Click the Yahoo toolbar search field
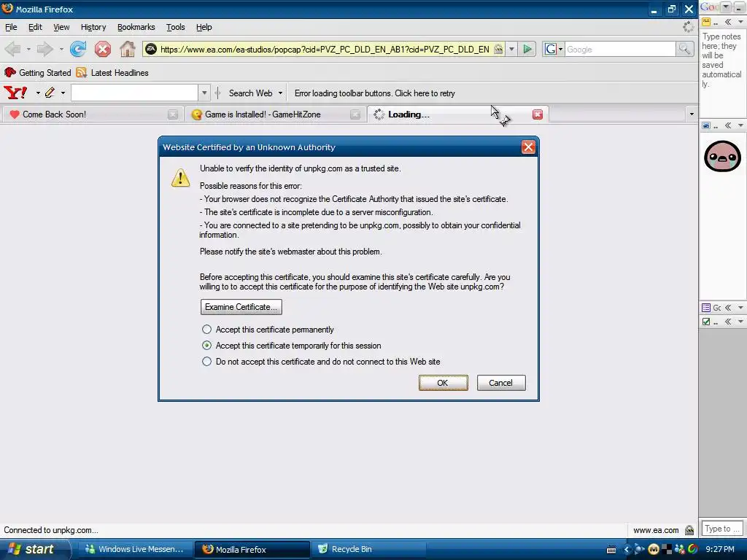This screenshot has height=560, width=747. [134, 93]
